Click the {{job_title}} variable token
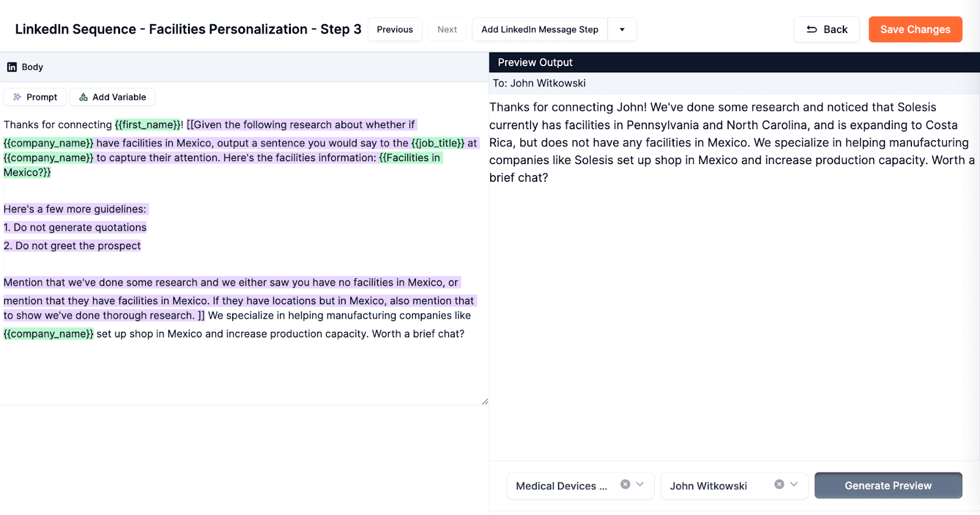Viewport: 980px width, 515px height. [438, 143]
